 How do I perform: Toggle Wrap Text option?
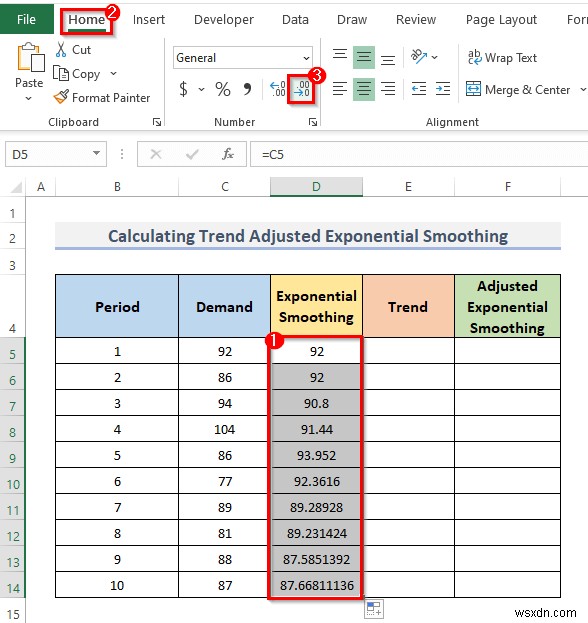(x=503, y=58)
